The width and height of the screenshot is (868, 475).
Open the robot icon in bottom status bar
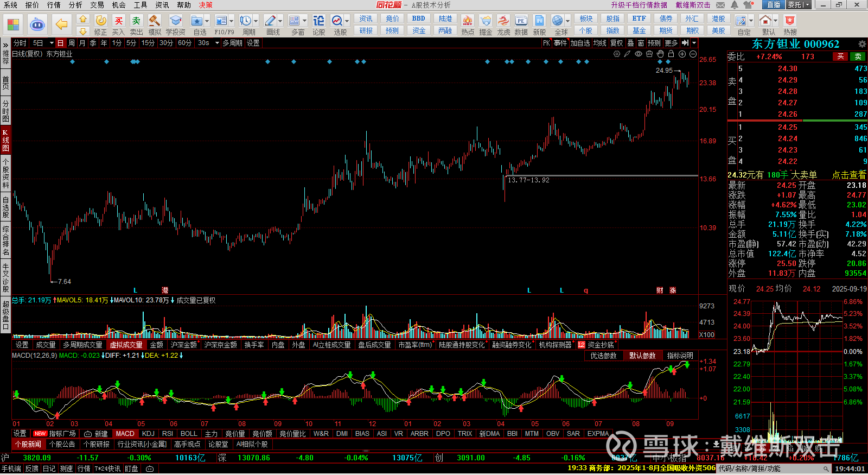(150, 468)
